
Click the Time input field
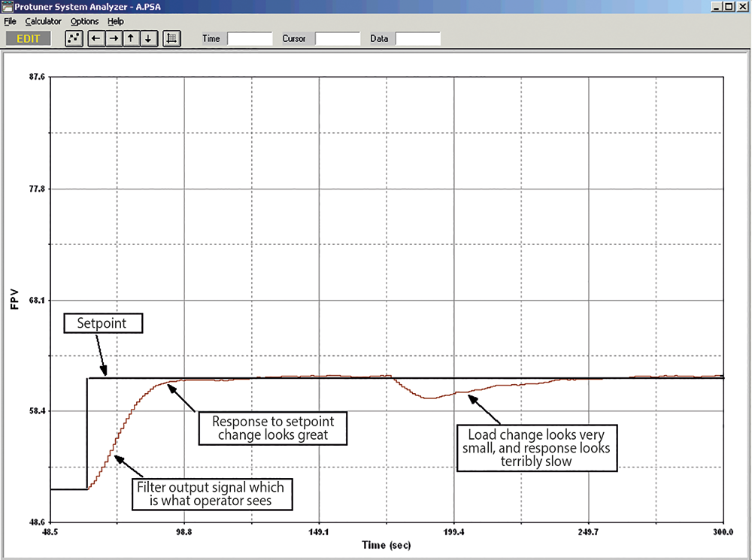point(250,39)
